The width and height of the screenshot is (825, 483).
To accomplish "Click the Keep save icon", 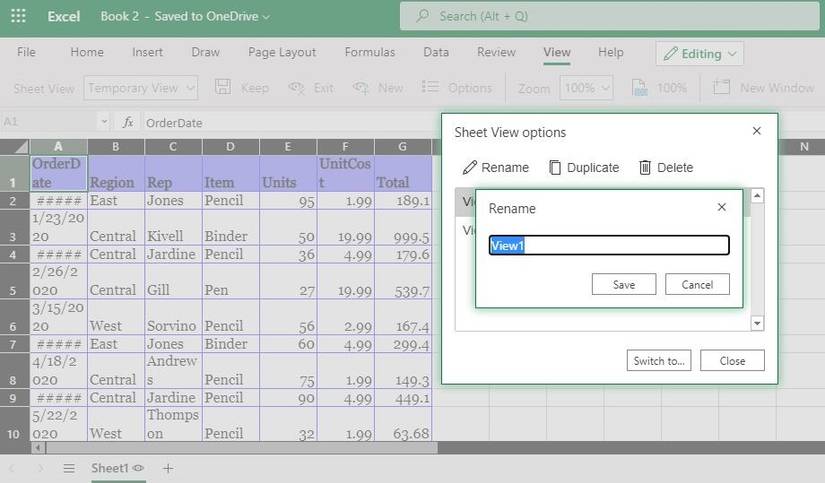I will [x=223, y=88].
